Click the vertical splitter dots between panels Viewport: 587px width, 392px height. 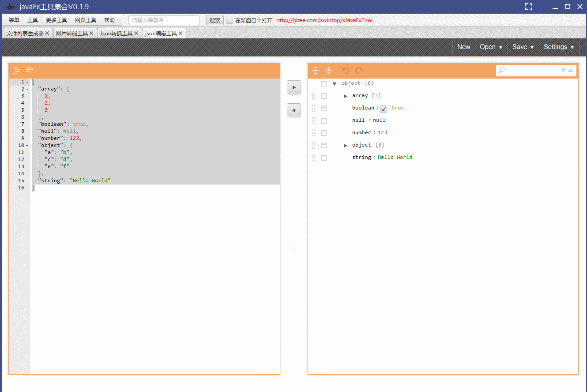(x=294, y=249)
